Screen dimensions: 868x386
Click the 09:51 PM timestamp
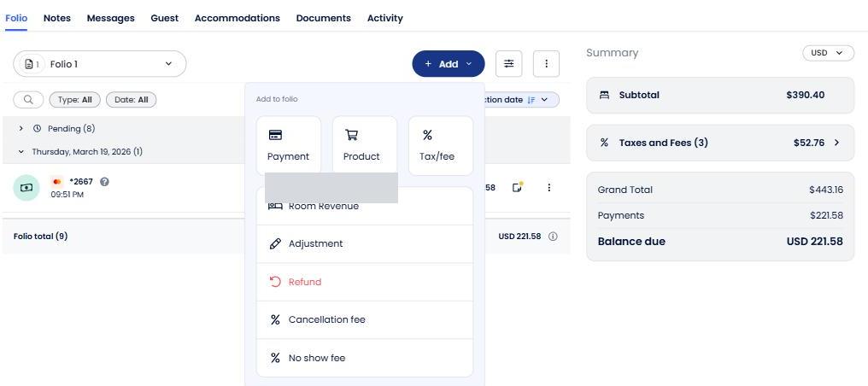click(67, 195)
